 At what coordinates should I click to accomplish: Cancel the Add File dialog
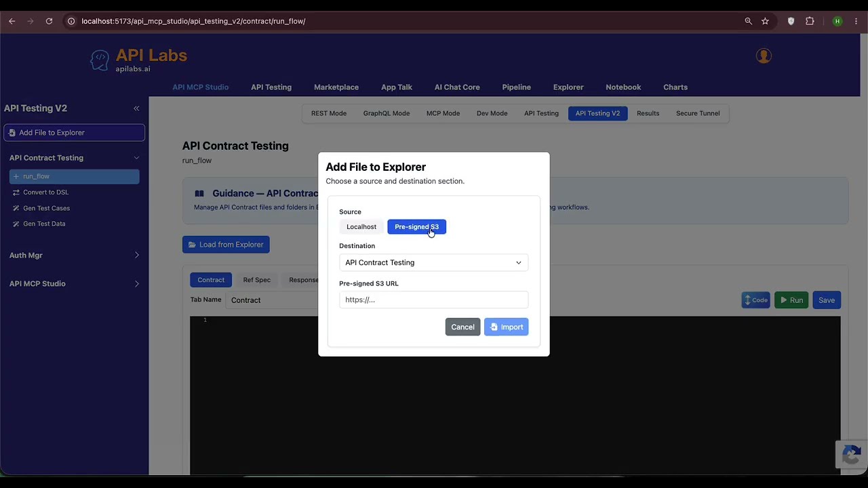(x=462, y=327)
